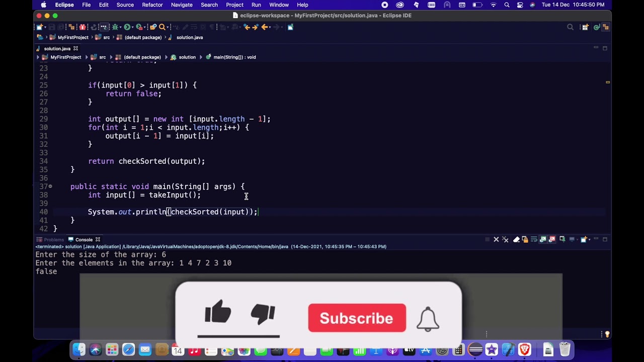644x362 pixels.
Task: Click MyFirstProject in the editor breadcrumb
Action: pyautogui.click(x=65, y=57)
